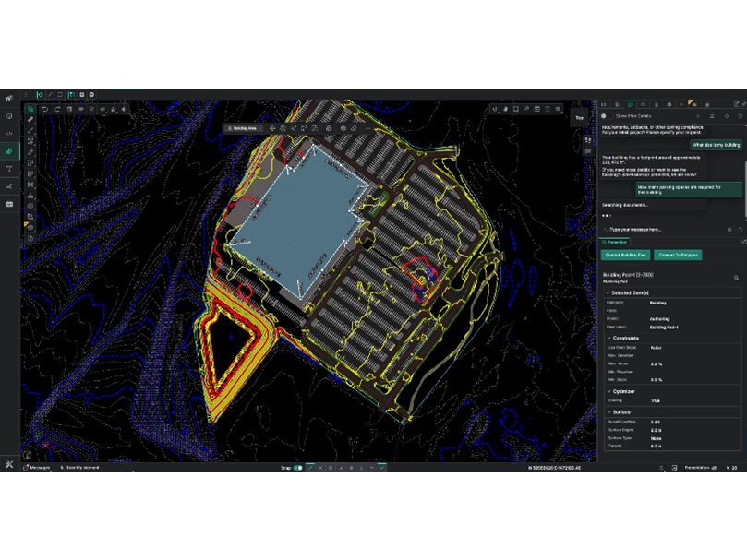
Task: Click the redo arrow in top toolbar
Action: pos(57,109)
